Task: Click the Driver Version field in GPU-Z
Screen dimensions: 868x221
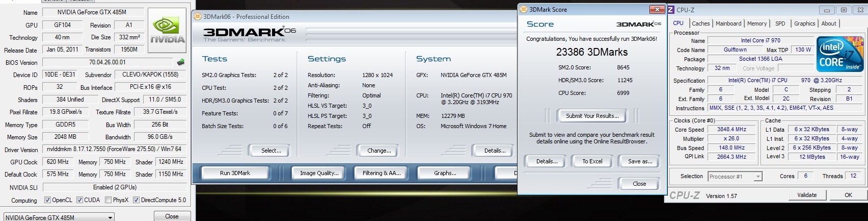Action: pos(114,149)
